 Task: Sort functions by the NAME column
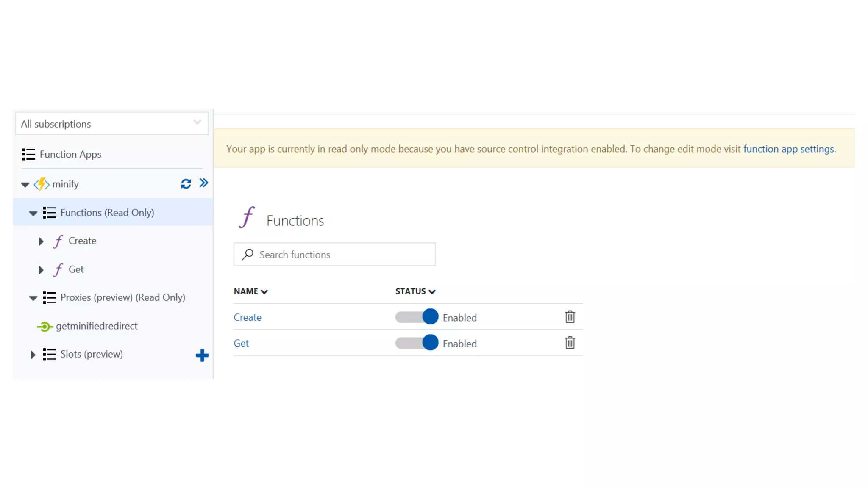(250, 291)
